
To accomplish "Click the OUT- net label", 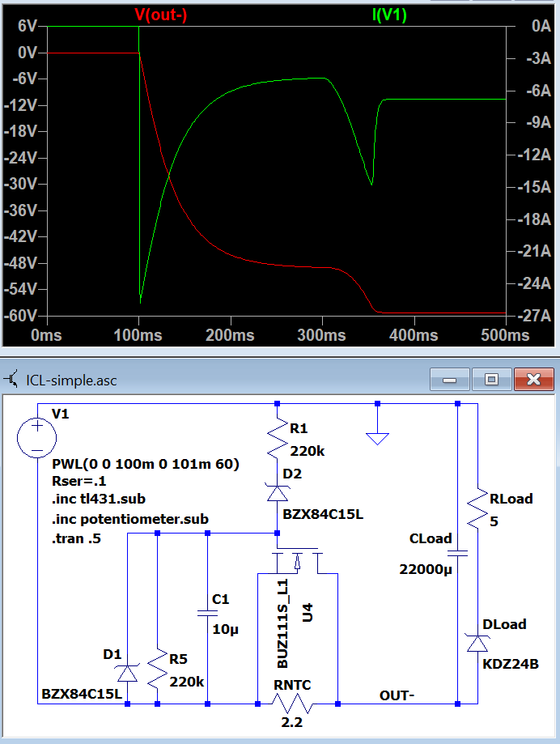I will [x=397, y=695].
